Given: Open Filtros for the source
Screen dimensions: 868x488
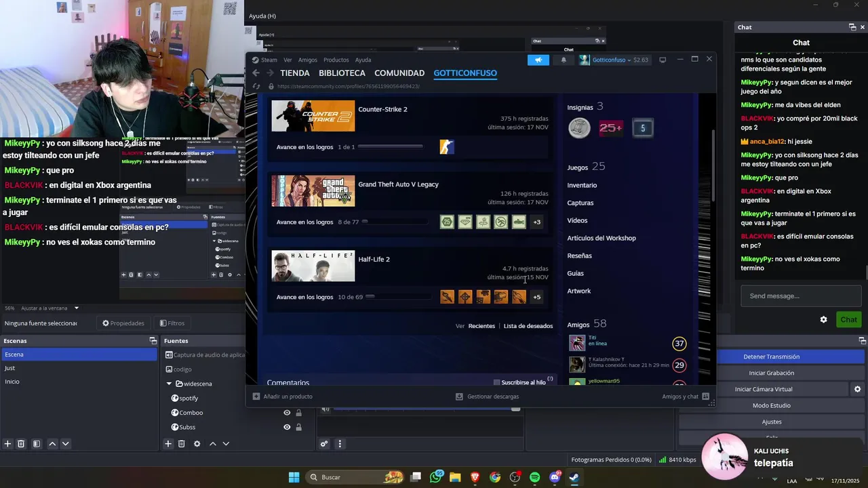Looking at the screenshot, I should (x=172, y=323).
